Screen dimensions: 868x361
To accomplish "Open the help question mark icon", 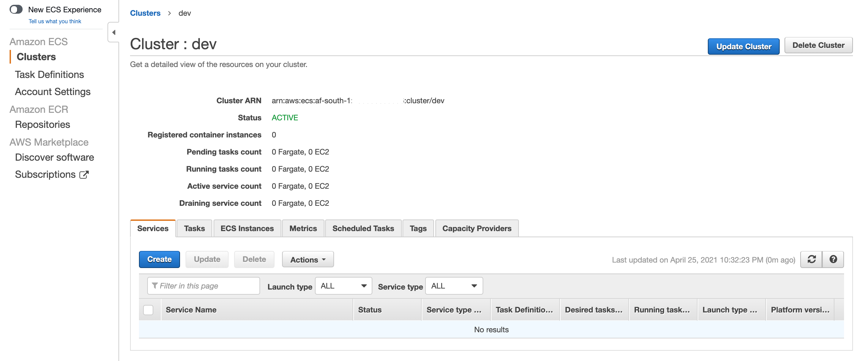I will pos(833,259).
